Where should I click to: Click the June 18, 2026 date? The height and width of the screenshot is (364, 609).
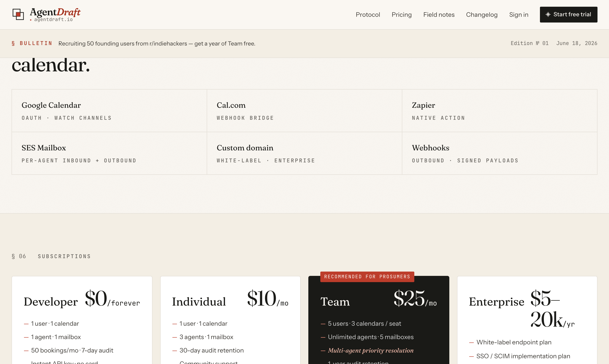point(576,43)
